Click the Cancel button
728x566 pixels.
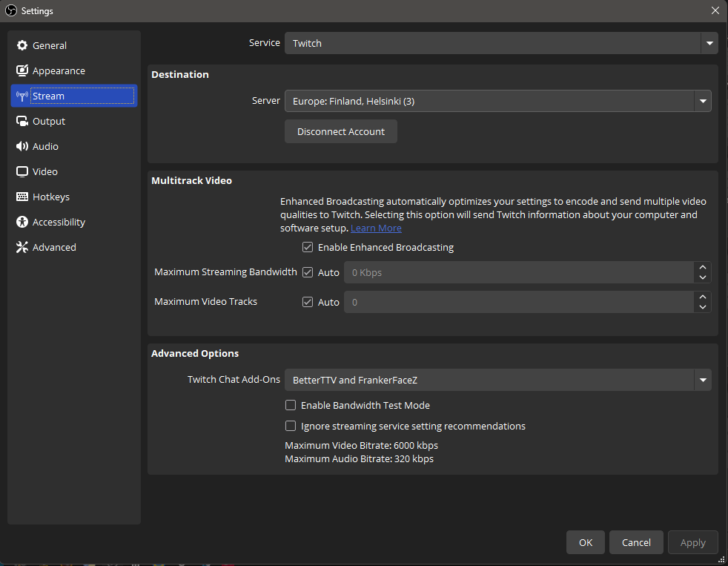pyautogui.click(x=636, y=542)
